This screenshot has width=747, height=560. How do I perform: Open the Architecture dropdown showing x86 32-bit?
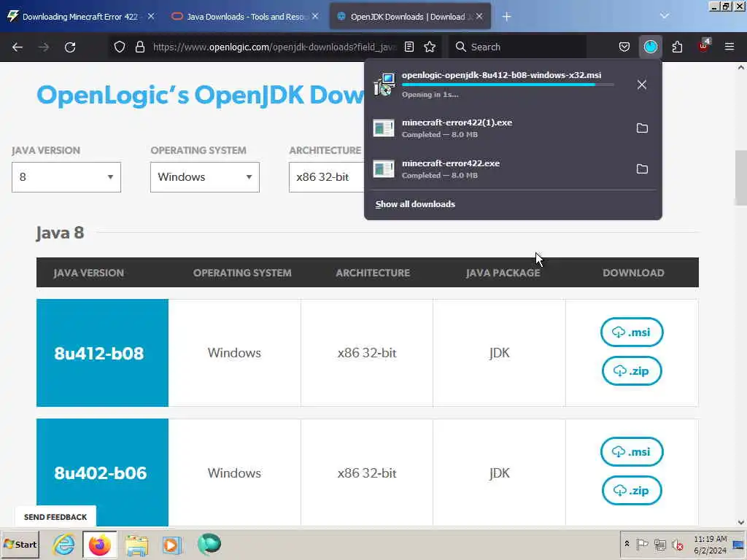tap(327, 177)
